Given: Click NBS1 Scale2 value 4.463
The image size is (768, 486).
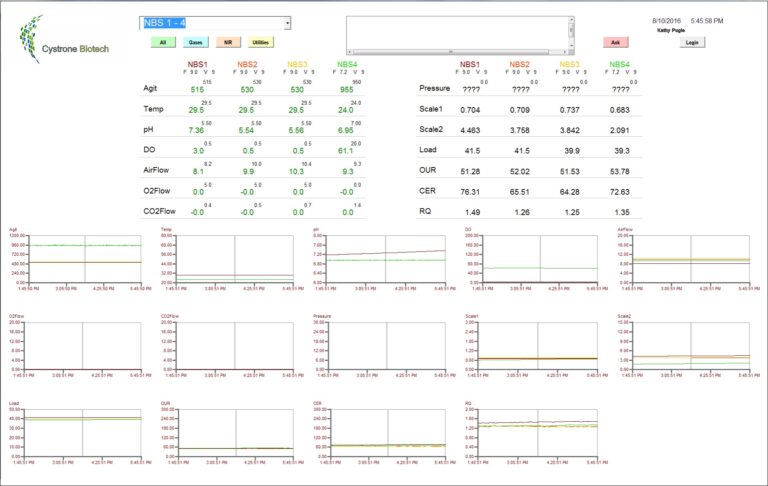Looking at the screenshot, I should 470,130.
